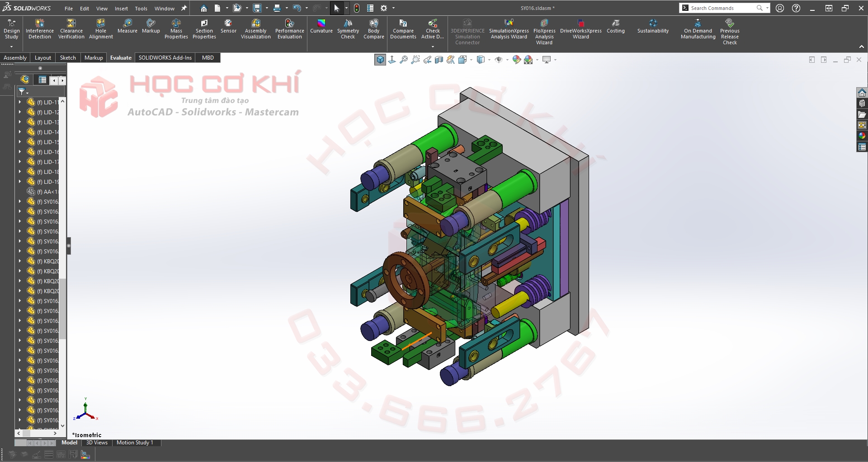Run Symmetry Check

coord(348,29)
